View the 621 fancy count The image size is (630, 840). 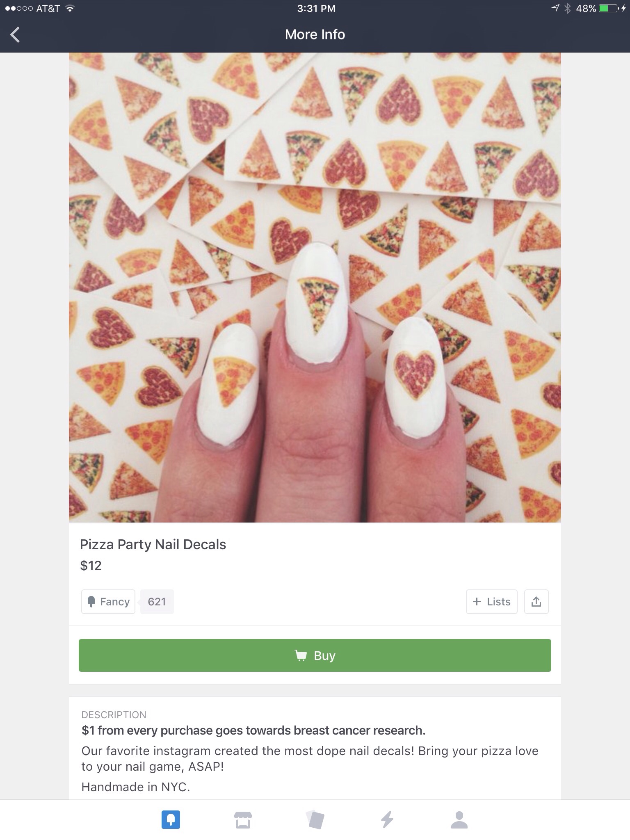pos(157,602)
